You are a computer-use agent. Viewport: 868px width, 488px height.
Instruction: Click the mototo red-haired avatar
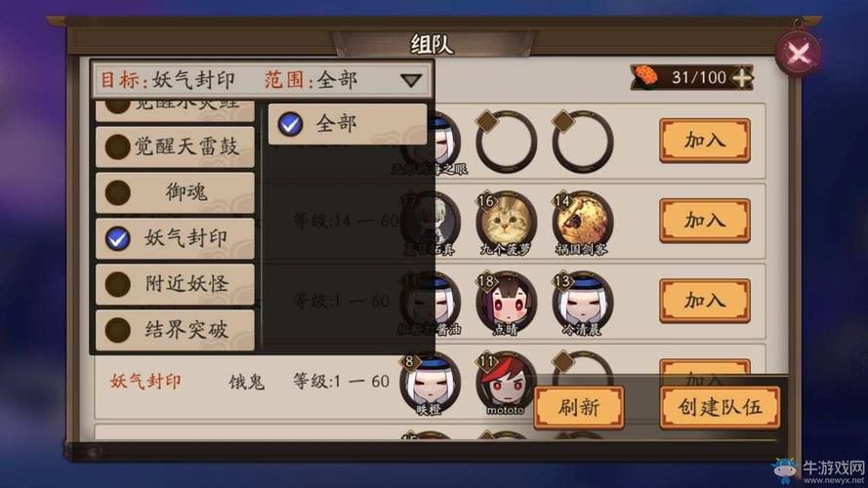[x=505, y=382]
